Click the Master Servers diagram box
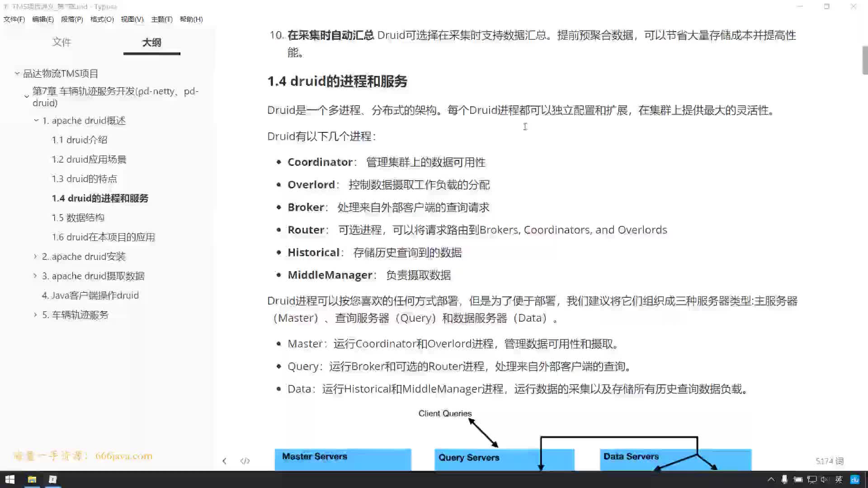The height and width of the screenshot is (488, 868). click(x=343, y=460)
